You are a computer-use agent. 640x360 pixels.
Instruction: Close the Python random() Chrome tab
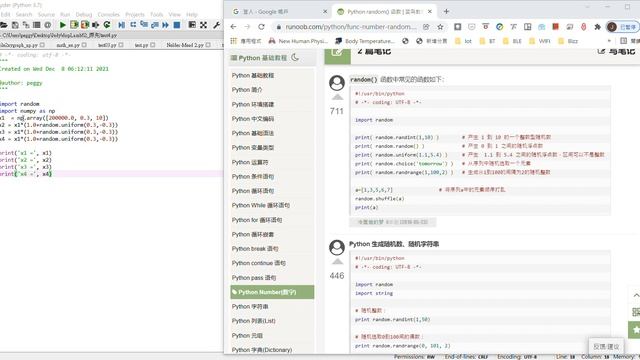point(430,12)
